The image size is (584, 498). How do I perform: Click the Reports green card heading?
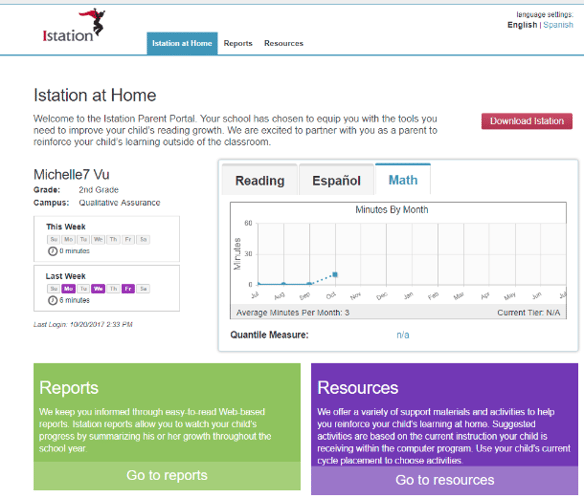coord(69,388)
